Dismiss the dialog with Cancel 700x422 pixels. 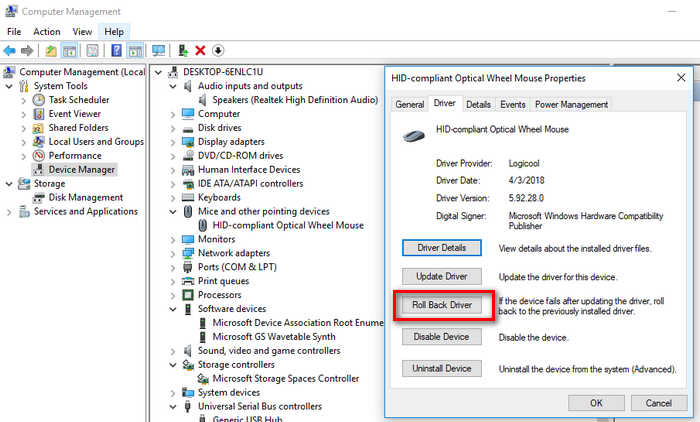click(658, 403)
